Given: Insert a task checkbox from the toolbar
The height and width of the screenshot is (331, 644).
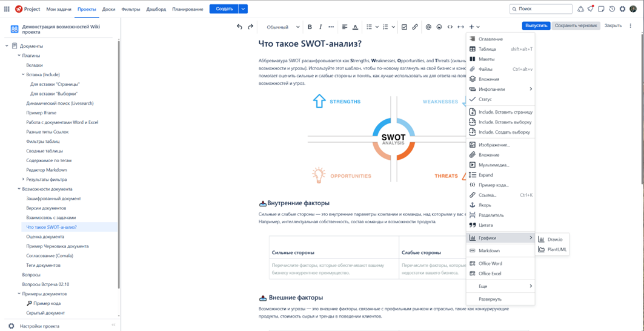Looking at the screenshot, I should tap(404, 27).
